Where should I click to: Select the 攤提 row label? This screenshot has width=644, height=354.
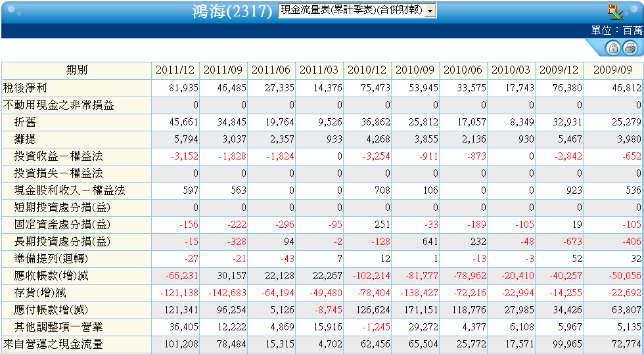(25, 139)
